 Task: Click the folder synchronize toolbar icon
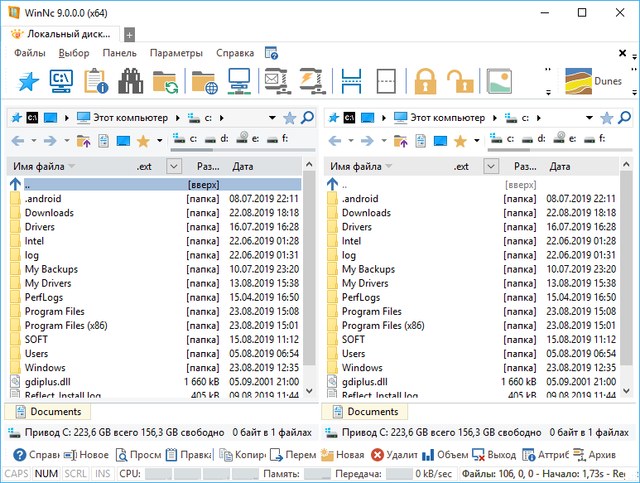pyautogui.click(x=165, y=80)
